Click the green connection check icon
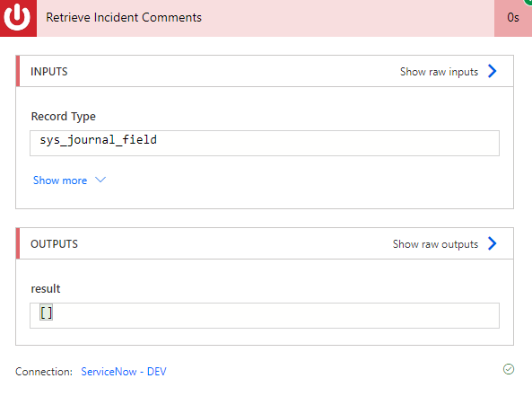Image resolution: width=532 pixels, height=396 pixels. click(509, 369)
